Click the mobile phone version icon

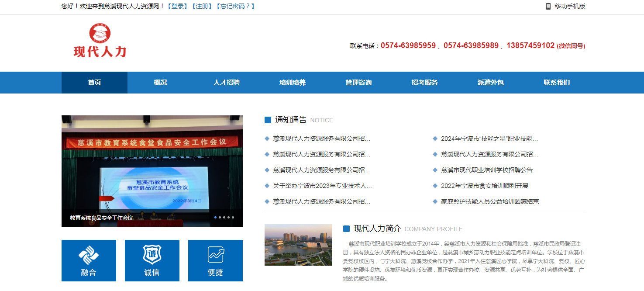[x=548, y=6]
